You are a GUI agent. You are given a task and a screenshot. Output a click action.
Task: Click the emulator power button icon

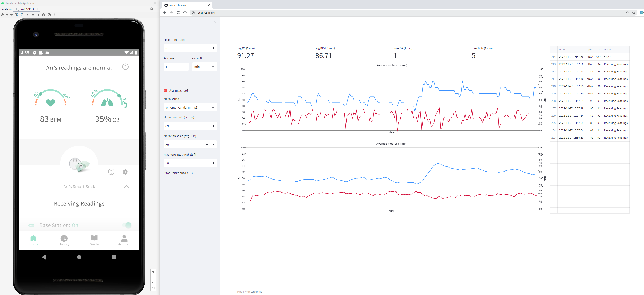2,15
